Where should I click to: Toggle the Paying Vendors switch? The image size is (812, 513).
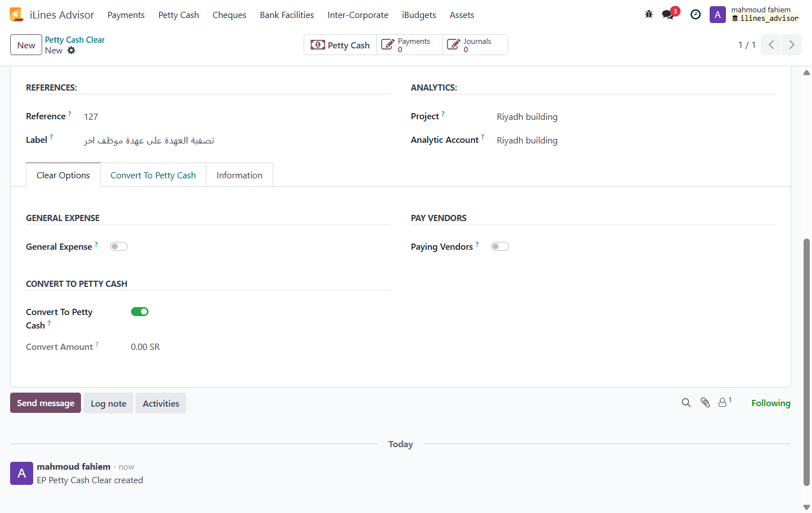500,246
